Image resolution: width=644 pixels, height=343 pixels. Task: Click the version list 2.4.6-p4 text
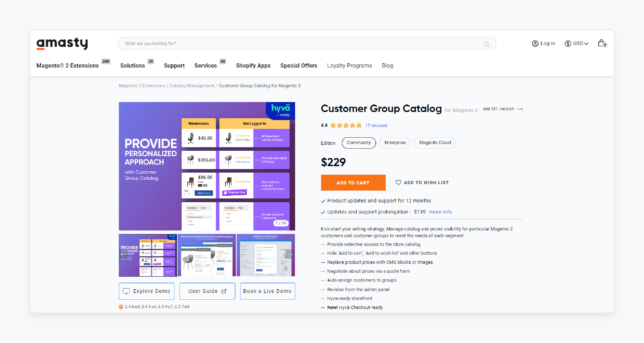point(157,307)
